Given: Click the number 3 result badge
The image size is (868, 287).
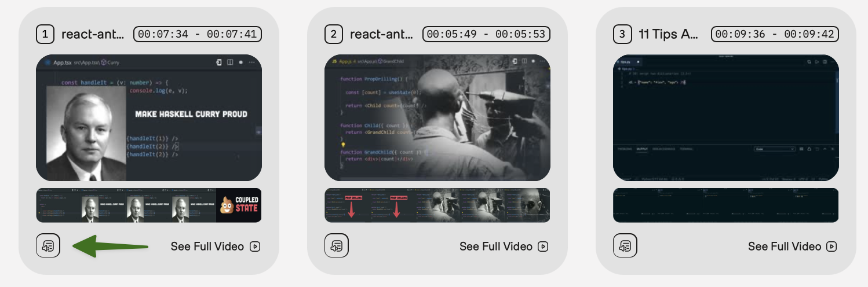Looking at the screenshot, I should (622, 34).
